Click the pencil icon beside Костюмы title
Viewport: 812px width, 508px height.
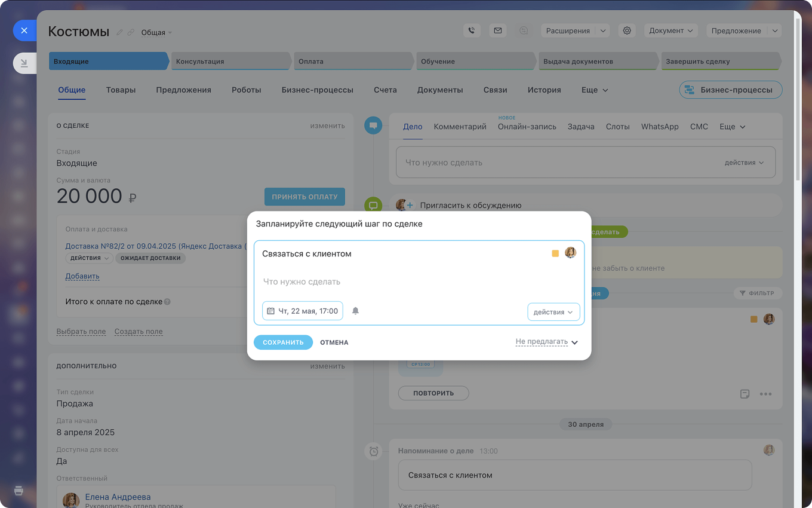(x=119, y=32)
